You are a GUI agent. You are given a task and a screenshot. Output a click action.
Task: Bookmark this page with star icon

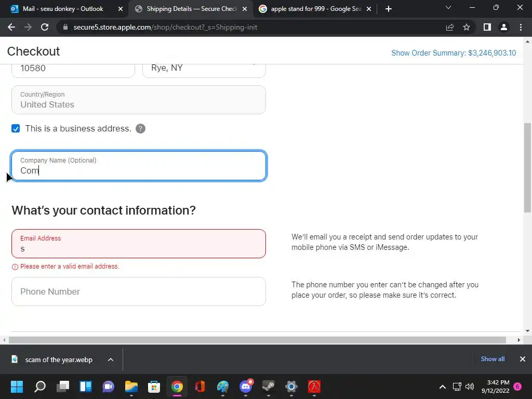(467, 27)
